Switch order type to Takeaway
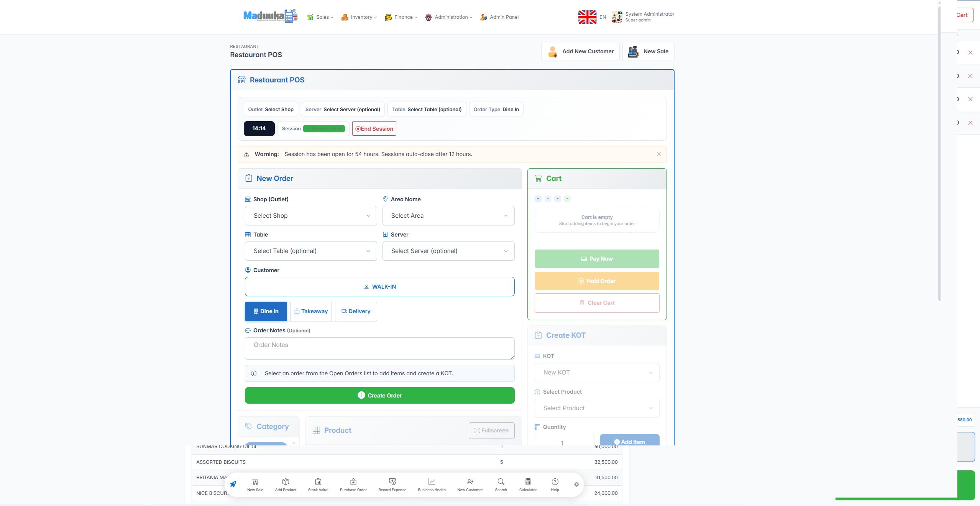The width and height of the screenshot is (980, 506). coord(311,311)
